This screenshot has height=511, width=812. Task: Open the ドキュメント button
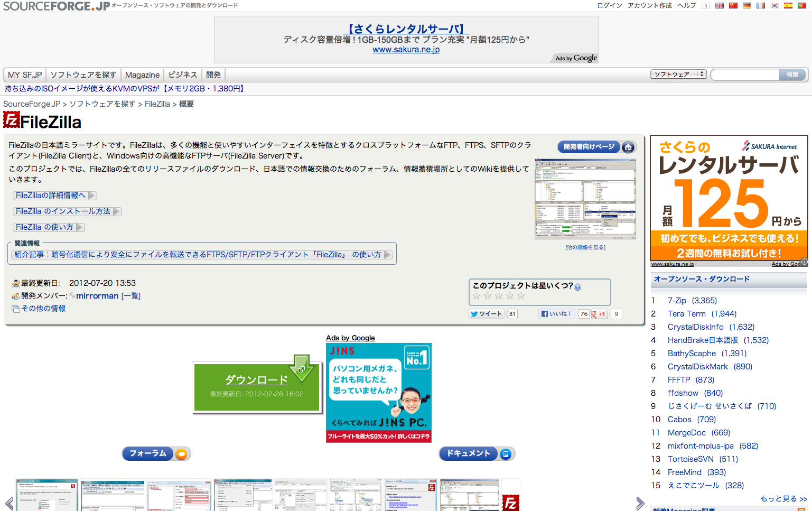tap(469, 454)
